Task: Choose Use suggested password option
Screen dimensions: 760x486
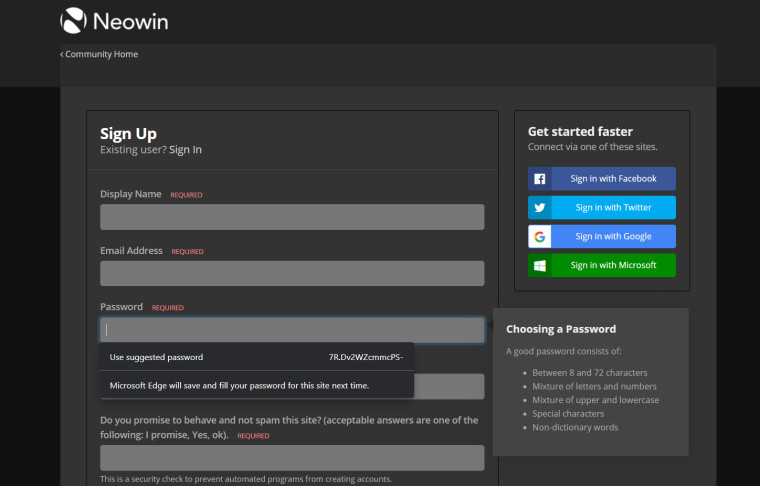Action: [256, 357]
